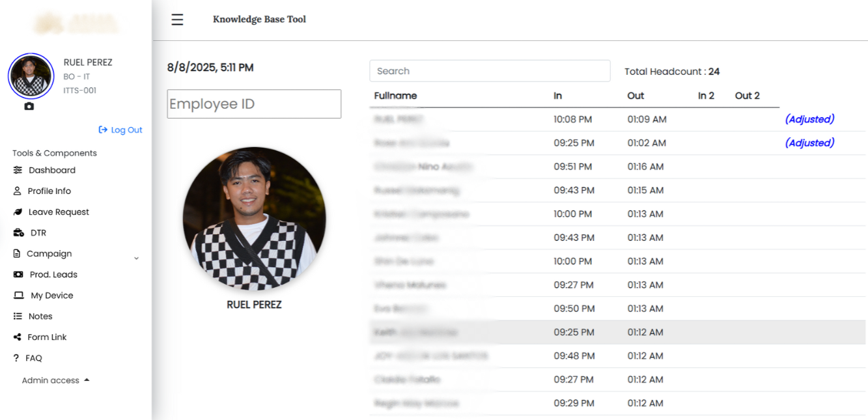Click the DTR briefcase icon
This screenshot has height=420, width=868.
tap(18, 232)
